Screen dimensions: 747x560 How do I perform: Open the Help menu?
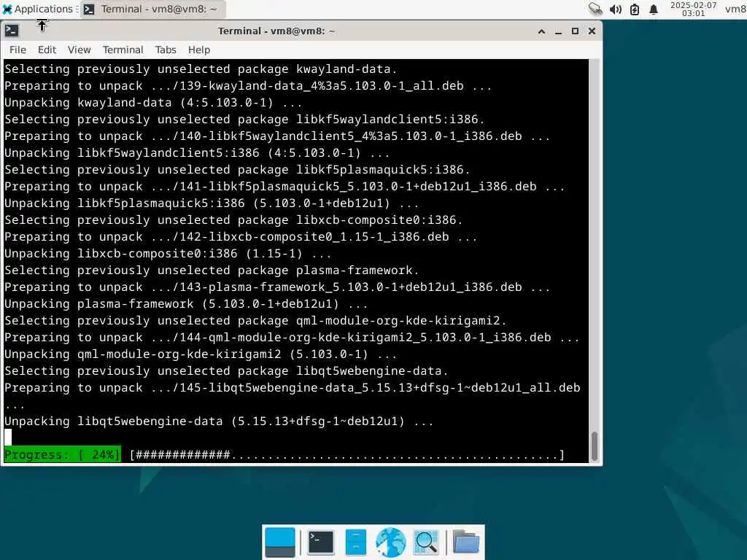[198, 50]
